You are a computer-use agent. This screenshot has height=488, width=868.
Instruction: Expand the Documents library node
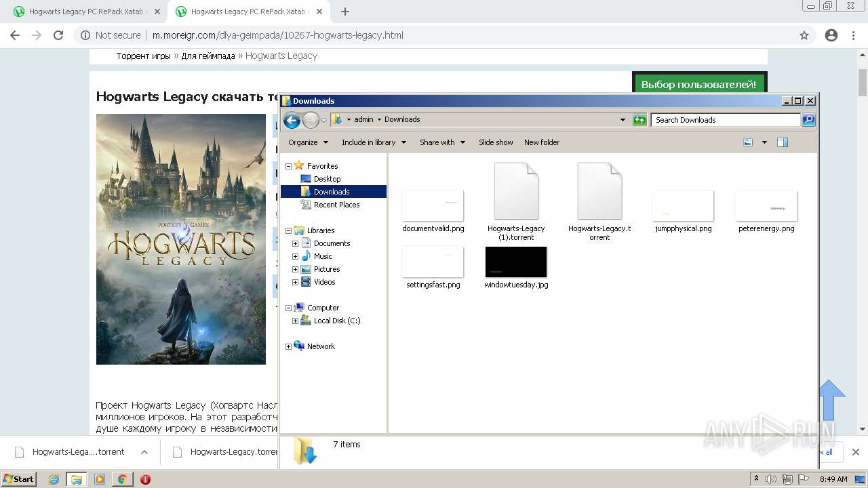tap(295, 243)
